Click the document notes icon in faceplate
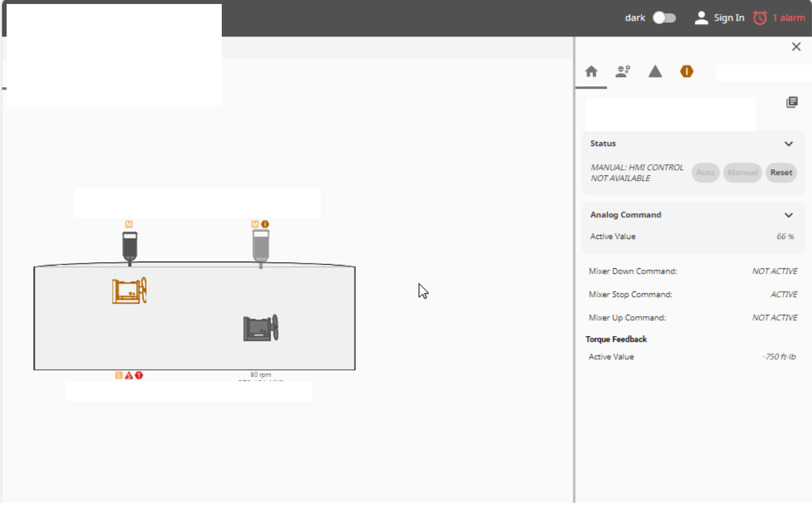The height and width of the screenshot is (508, 812). [x=791, y=102]
